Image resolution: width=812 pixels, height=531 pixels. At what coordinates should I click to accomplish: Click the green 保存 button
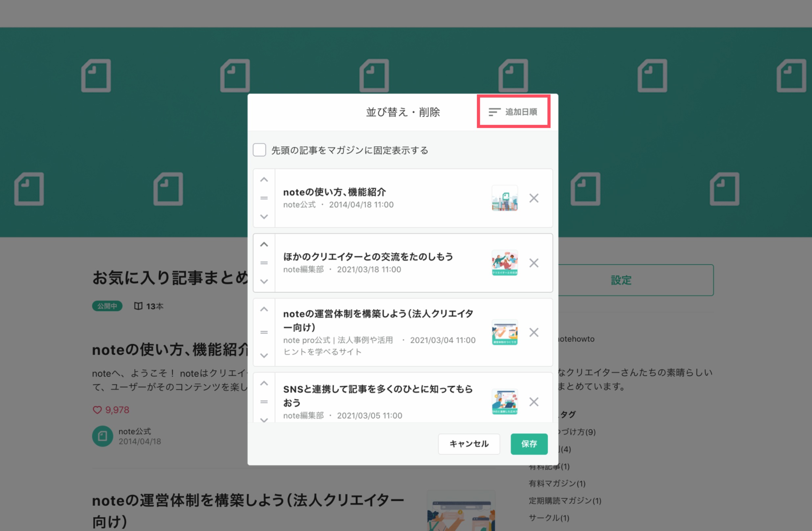pos(529,444)
